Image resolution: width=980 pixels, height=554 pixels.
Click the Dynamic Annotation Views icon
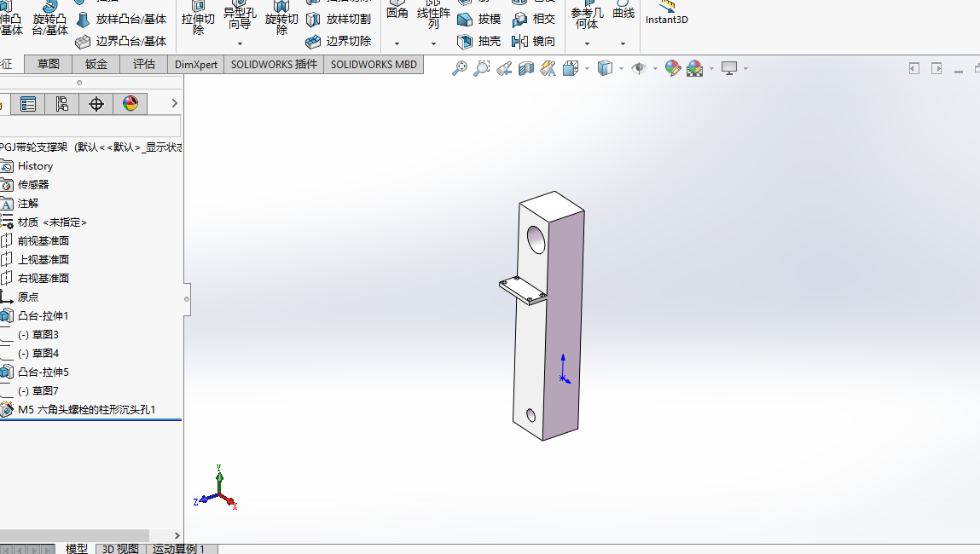pyautogui.click(x=548, y=68)
